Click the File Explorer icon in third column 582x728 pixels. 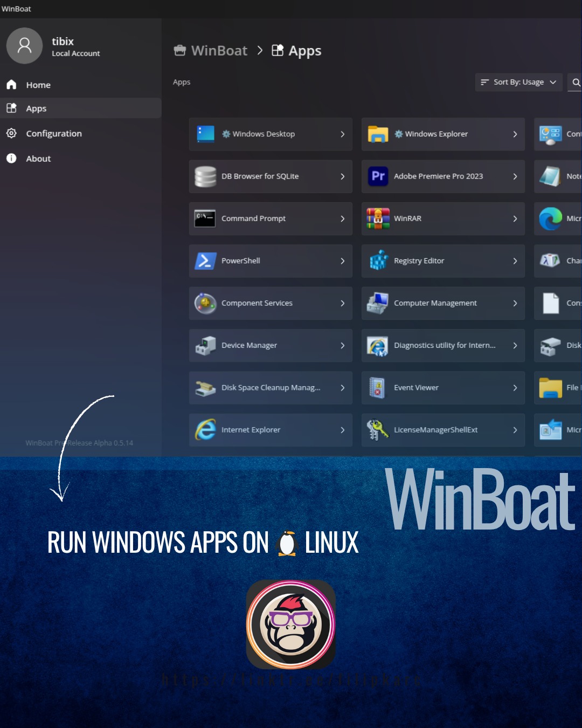point(551,388)
